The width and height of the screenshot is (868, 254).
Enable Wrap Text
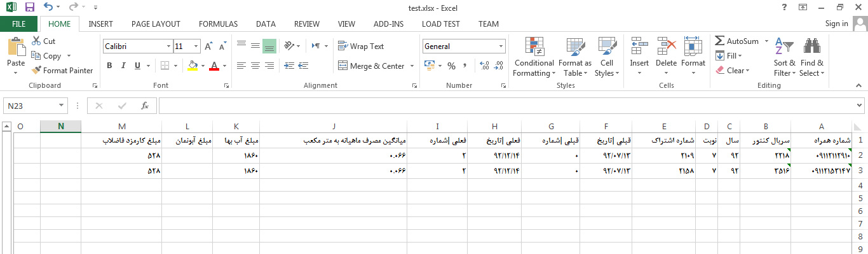361,46
